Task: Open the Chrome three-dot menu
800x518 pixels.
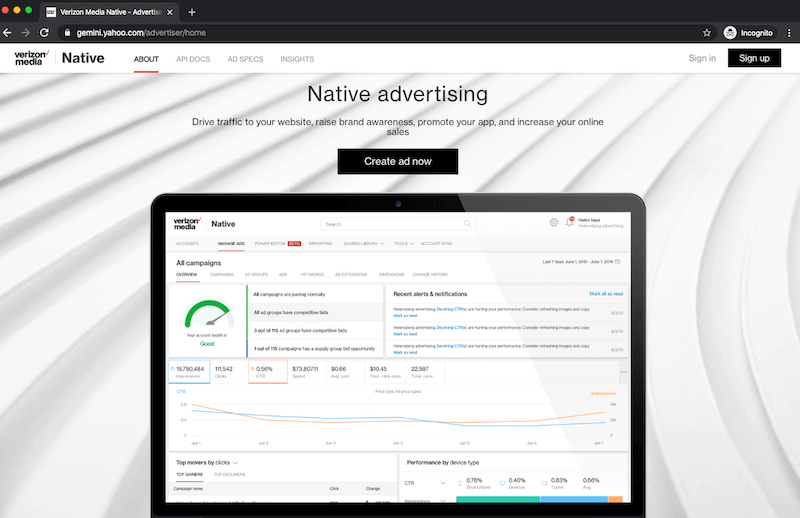Action: point(789,33)
